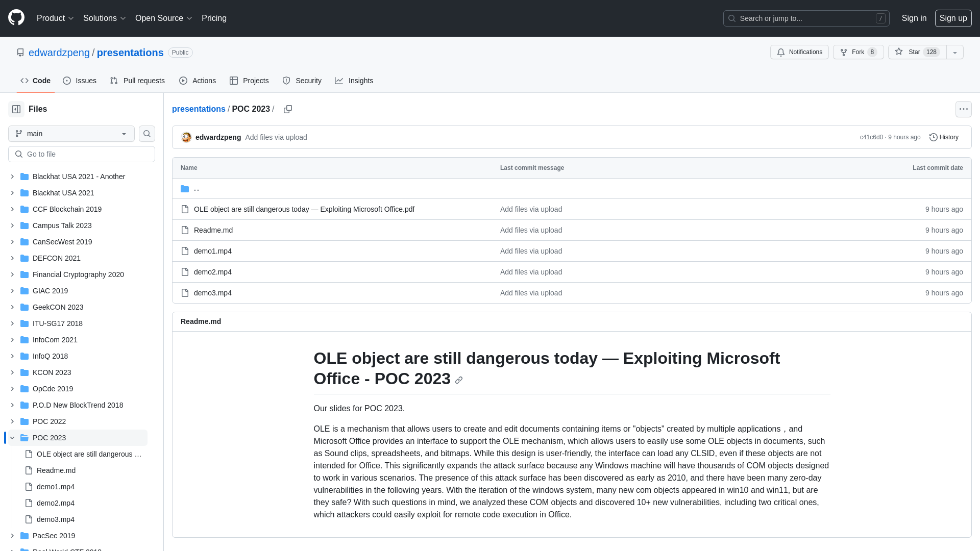Click the folder icon of DEFCON 2021
This screenshot has width=980, height=551.
click(24, 258)
